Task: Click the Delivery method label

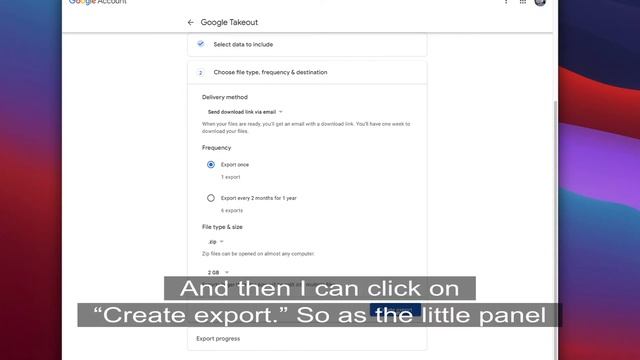Action: pyautogui.click(x=224, y=97)
